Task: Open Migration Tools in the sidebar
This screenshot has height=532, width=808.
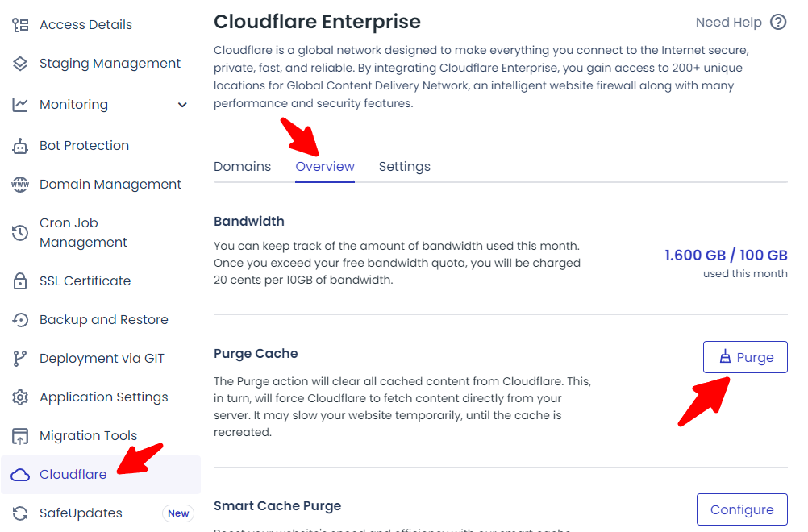Action: (88, 436)
